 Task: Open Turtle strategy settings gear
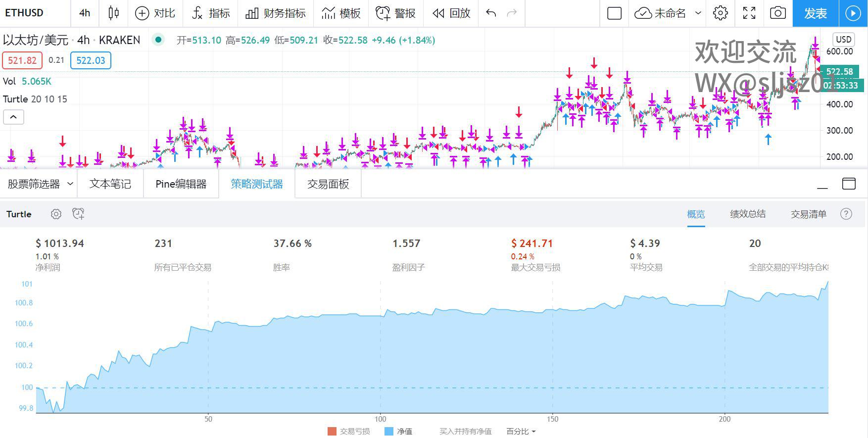(x=56, y=214)
